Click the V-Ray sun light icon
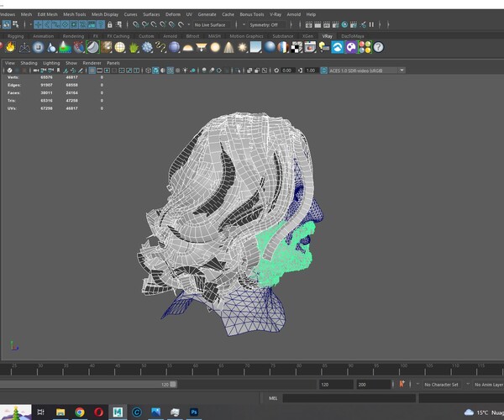 coord(243,47)
